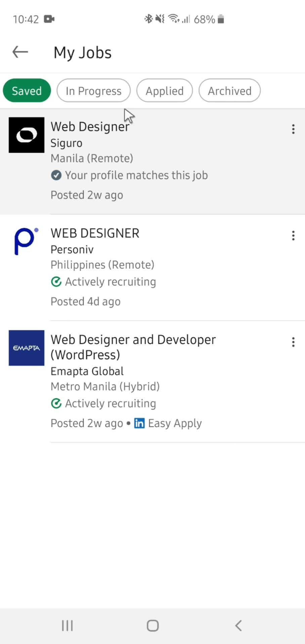Image resolution: width=305 pixels, height=644 pixels.
Task: Switch to the Applied filter
Action: point(165,91)
